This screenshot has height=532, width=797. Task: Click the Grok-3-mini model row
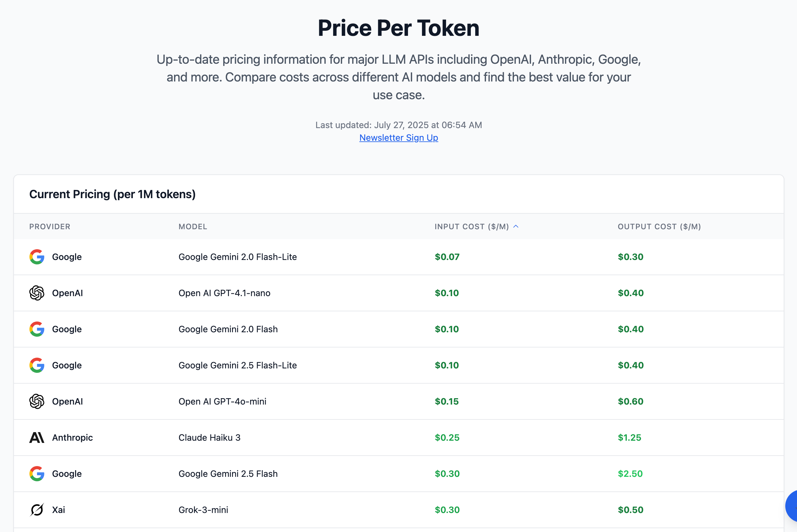click(399, 509)
